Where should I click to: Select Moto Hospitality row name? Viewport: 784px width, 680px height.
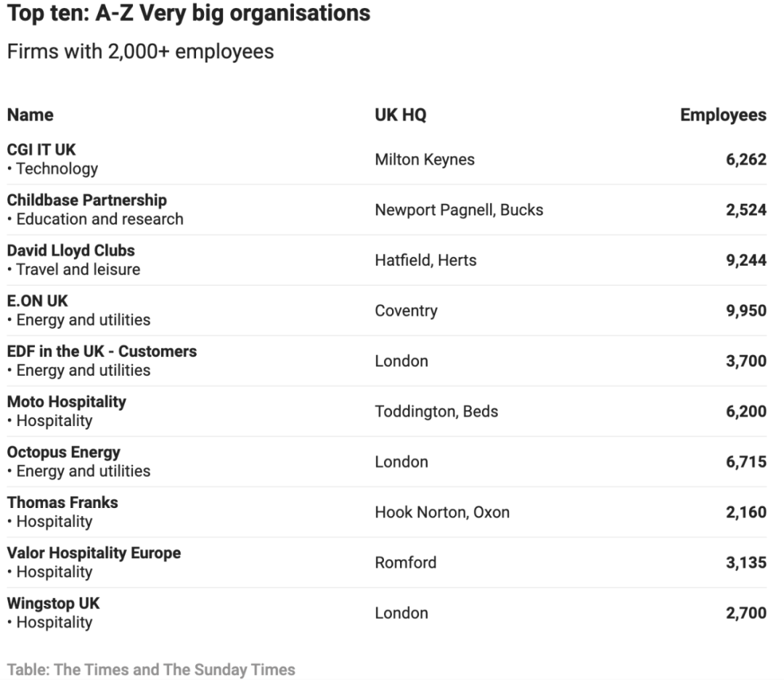click(67, 402)
